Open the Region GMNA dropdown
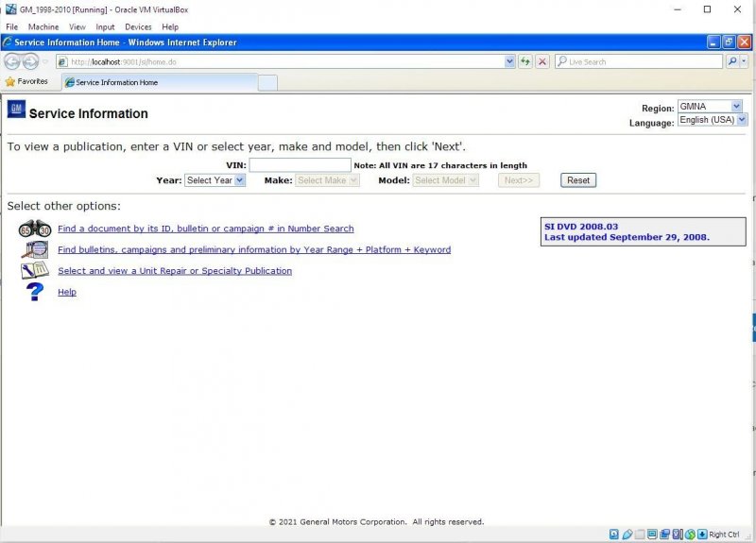Viewport: 756px width, 543px height. coord(710,107)
